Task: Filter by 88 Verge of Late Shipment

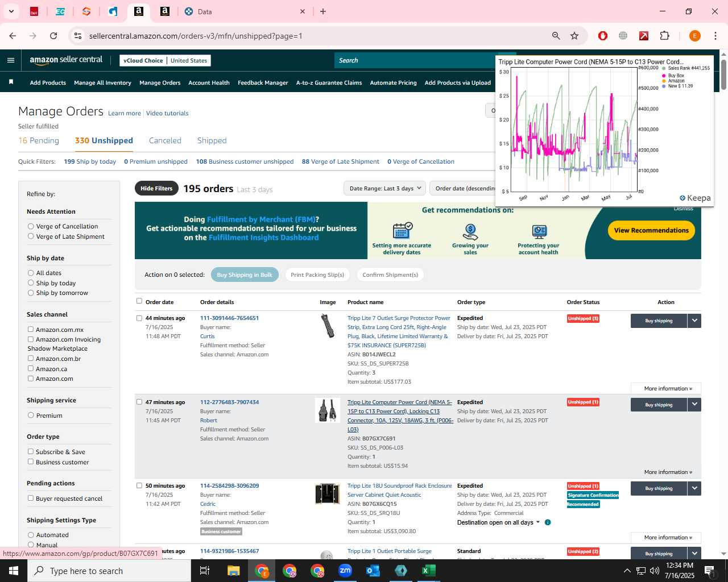Action: point(340,162)
